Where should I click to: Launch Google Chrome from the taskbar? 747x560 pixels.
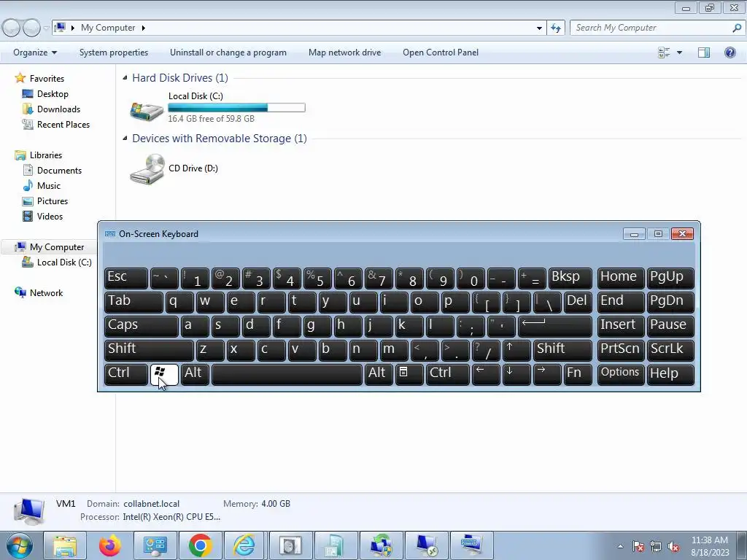[x=200, y=545]
